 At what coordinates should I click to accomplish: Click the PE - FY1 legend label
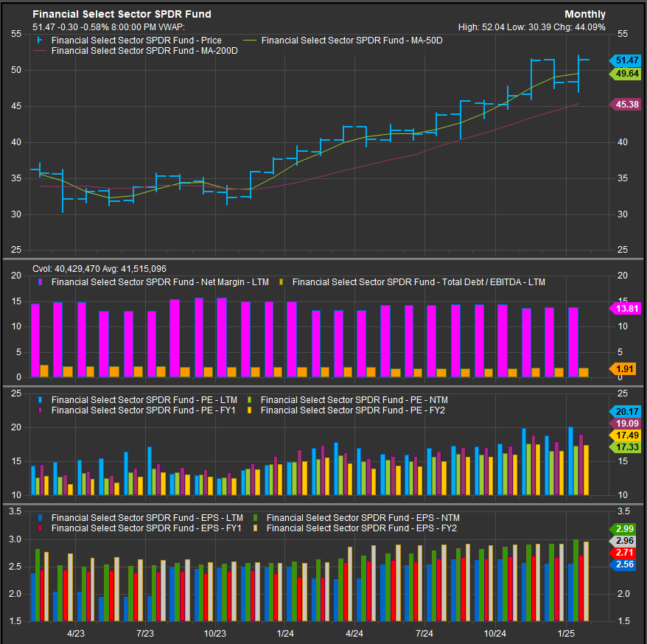(x=144, y=410)
